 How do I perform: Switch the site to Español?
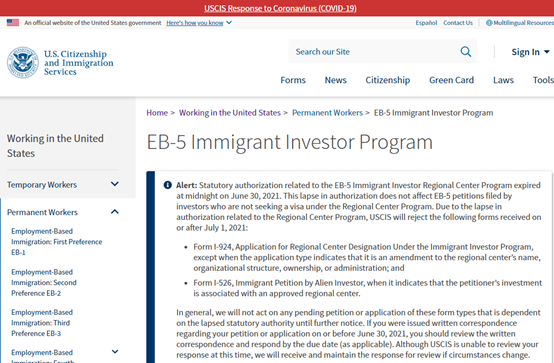[x=426, y=23]
